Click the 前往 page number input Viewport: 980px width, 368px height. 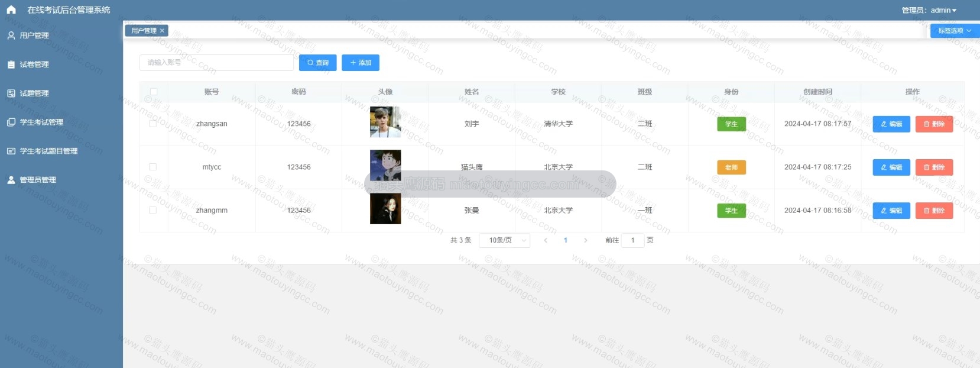632,240
